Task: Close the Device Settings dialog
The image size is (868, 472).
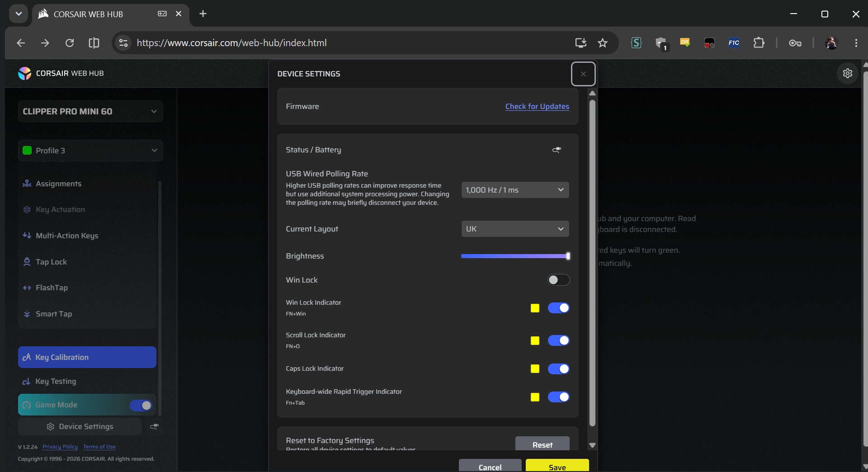Action: [583, 74]
